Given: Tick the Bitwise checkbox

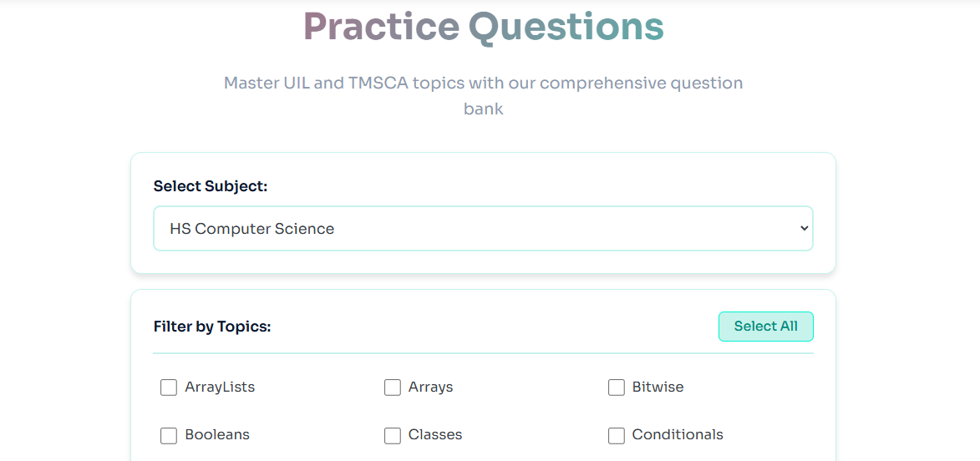Looking at the screenshot, I should (617, 388).
